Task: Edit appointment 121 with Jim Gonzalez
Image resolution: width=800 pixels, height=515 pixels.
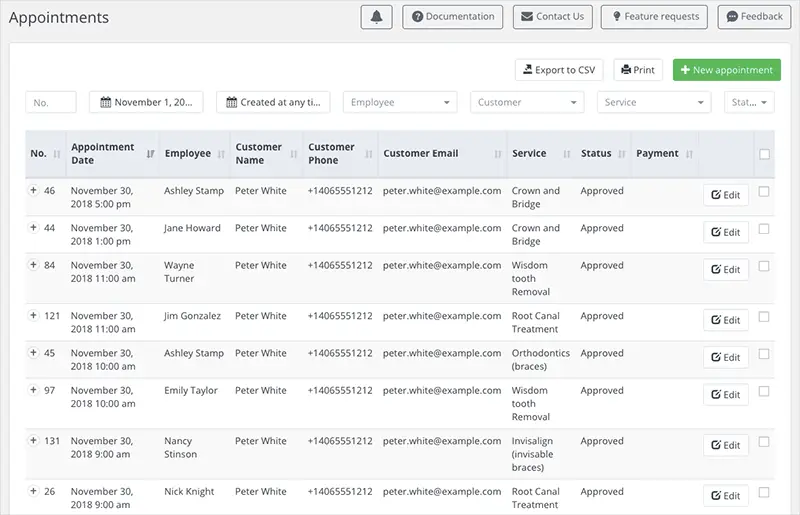Action: pos(726,320)
